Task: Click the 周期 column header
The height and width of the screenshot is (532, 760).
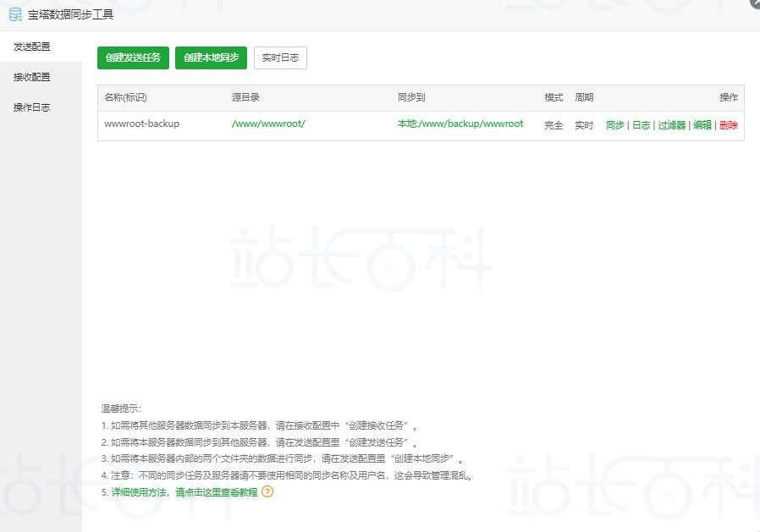Action: (x=584, y=97)
